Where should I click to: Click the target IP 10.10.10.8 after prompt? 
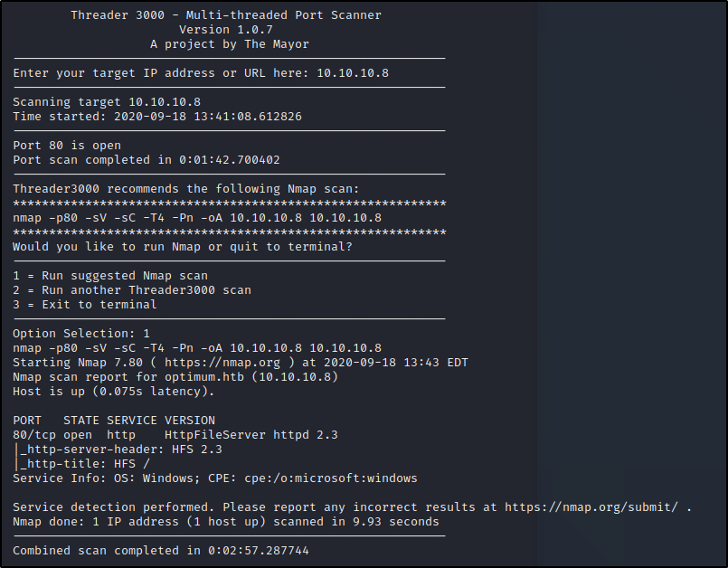[x=353, y=73]
